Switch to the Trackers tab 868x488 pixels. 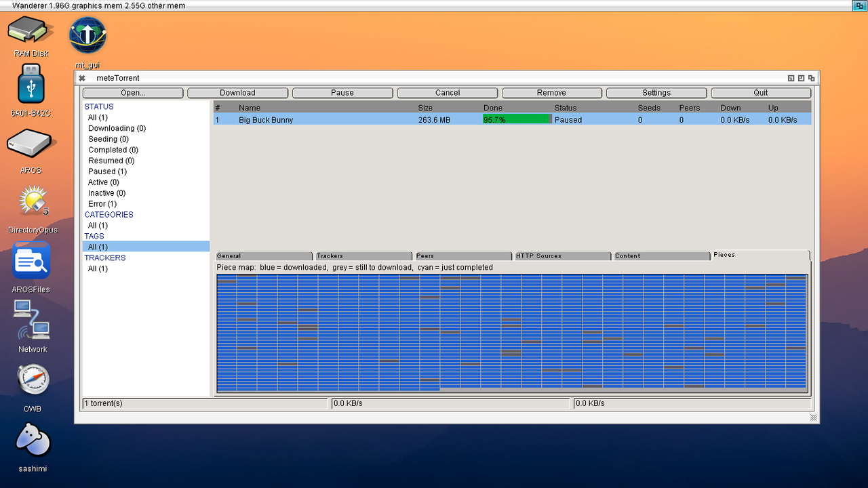(x=363, y=256)
